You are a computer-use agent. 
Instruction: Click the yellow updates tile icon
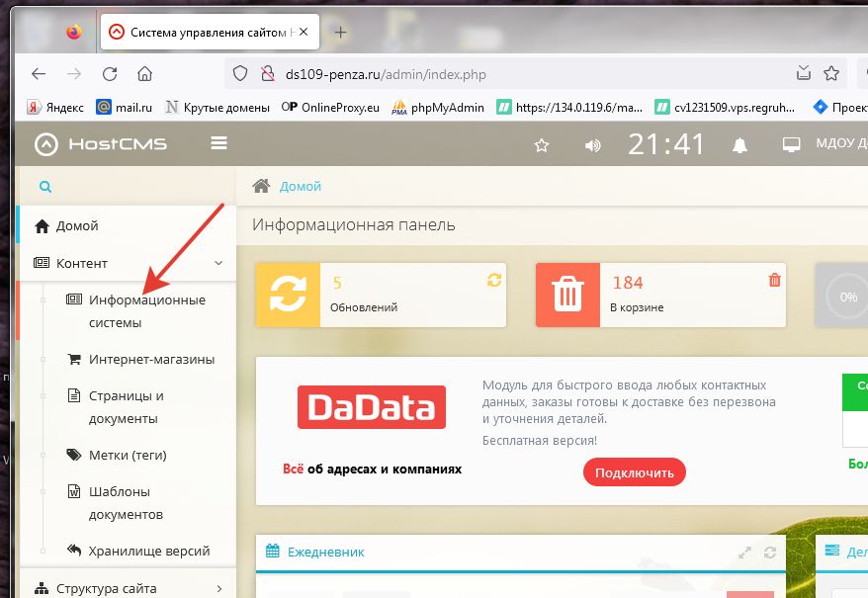(x=288, y=295)
